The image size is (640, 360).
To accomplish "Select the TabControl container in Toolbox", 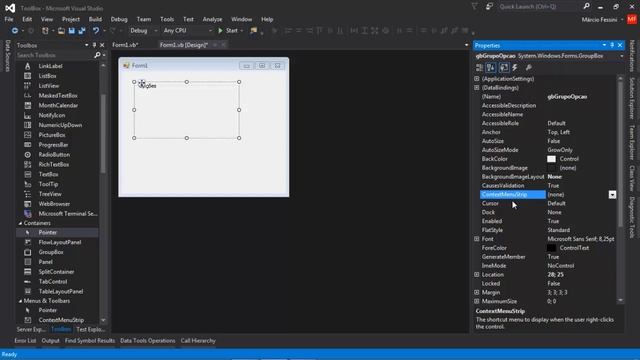I will click(x=53, y=282).
